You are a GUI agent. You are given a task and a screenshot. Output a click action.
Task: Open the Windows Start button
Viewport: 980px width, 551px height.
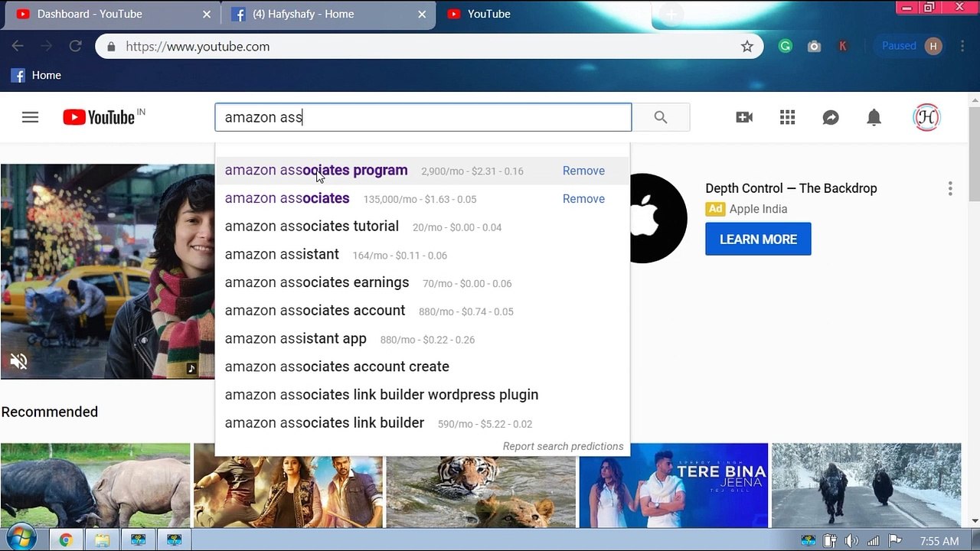[x=21, y=540]
